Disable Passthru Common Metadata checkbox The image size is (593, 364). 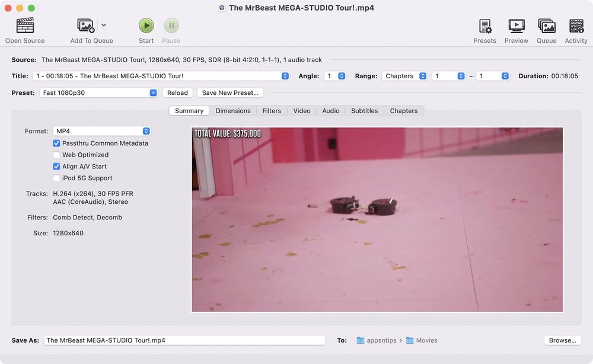click(x=57, y=143)
